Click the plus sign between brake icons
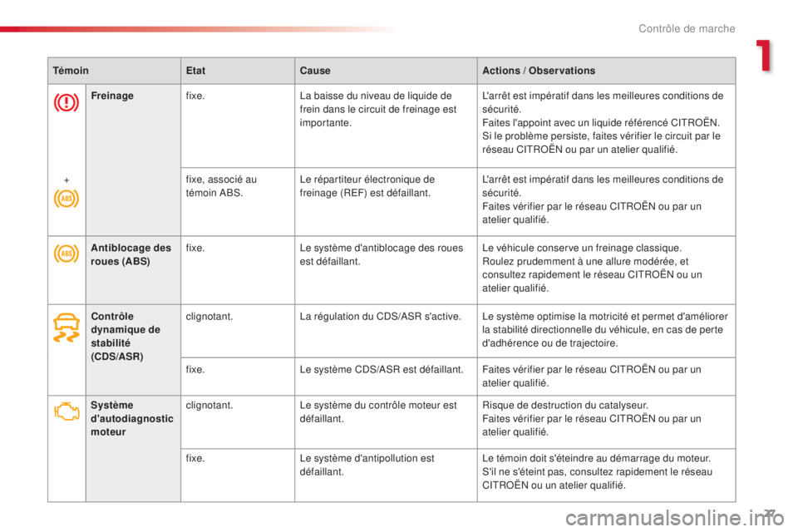798x532 pixels. click(66, 180)
